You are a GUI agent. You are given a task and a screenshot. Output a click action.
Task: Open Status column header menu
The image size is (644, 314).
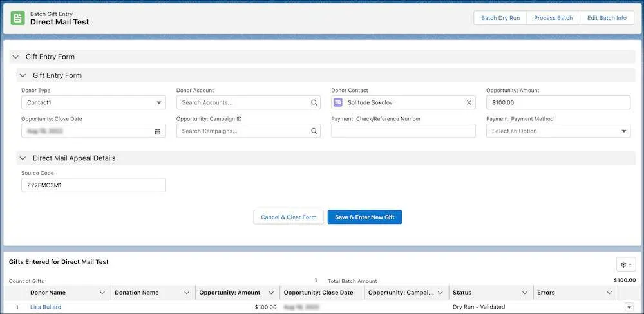click(x=524, y=293)
